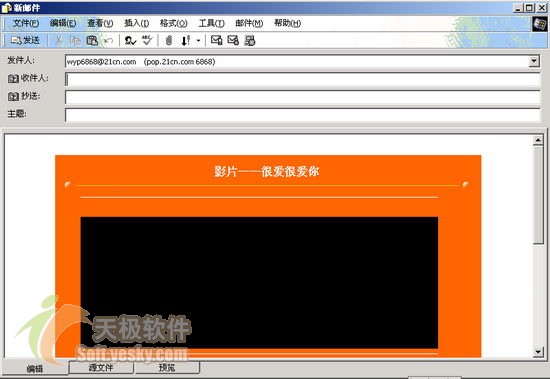Viewport: 550px width, 379px height.
Task: Click the encrypt message envelope icon
Action: coord(233,40)
